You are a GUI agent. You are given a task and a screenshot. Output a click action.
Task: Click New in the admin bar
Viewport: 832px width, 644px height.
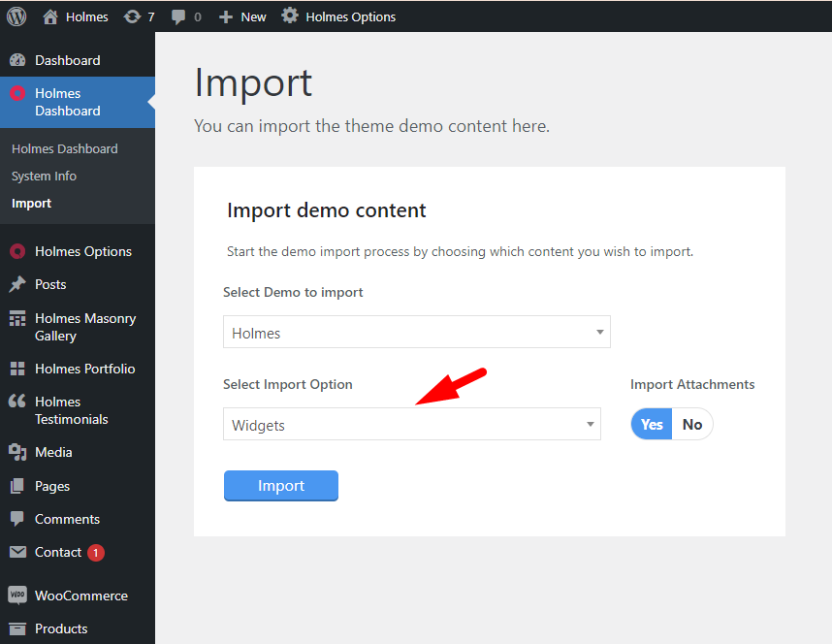[253, 17]
